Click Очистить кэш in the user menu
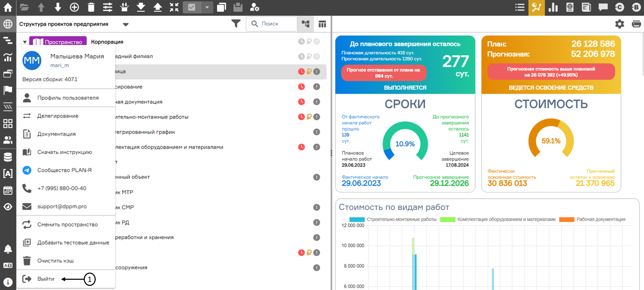The height and width of the screenshot is (290, 644). 66,261
